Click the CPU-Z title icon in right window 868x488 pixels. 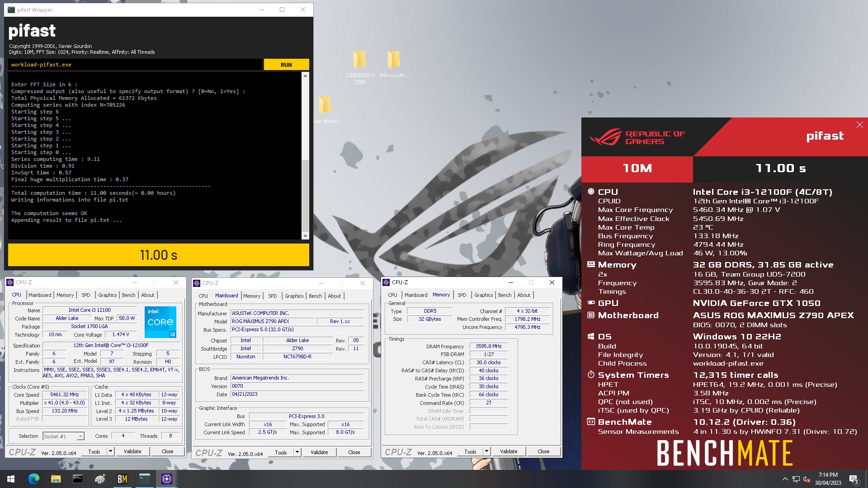[386, 282]
